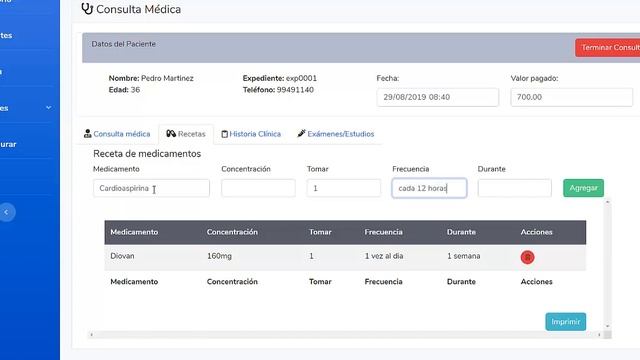Click the stethoscope icon beside Consulta Médica
The width and height of the screenshot is (640, 360).
pyautogui.click(x=87, y=9)
